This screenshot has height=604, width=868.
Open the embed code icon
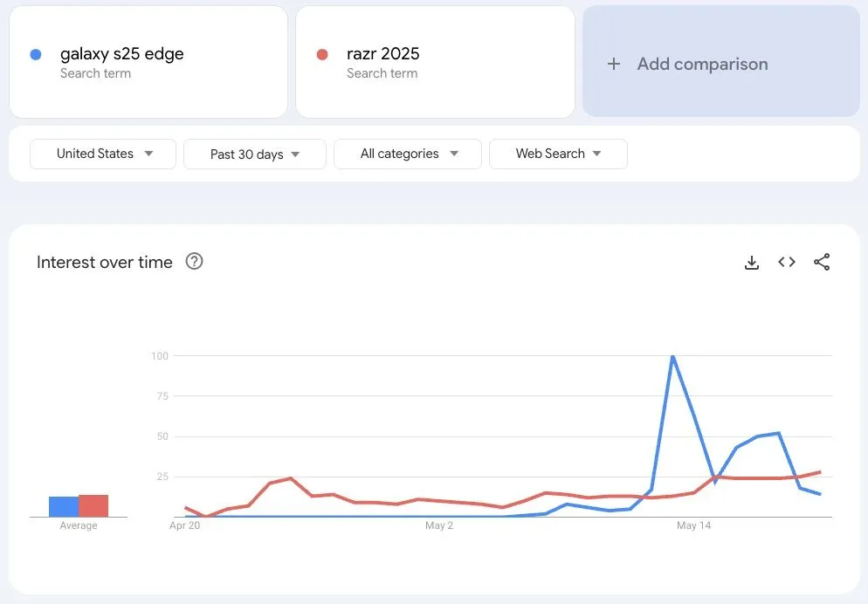tap(787, 262)
